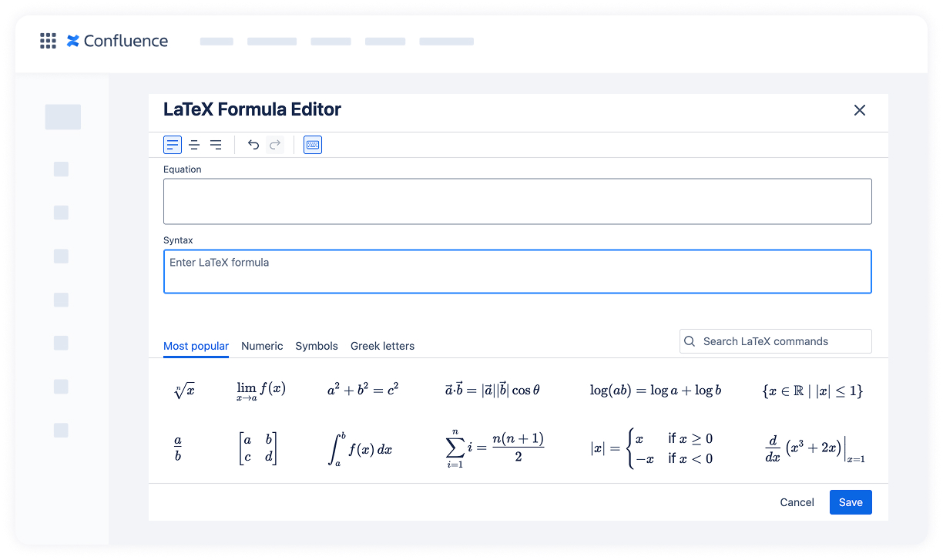Image resolution: width=943 pixels, height=560 pixels.
Task: Toggle the virtual keyboard icon
Action: tap(313, 145)
